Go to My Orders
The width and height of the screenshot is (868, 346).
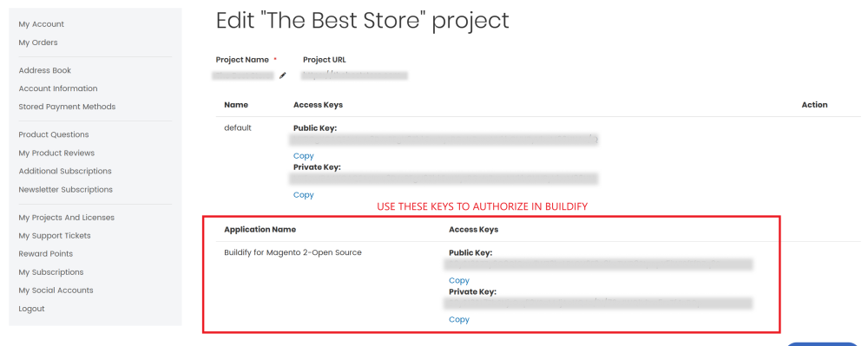pyautogui.click(x=37, y=42)
